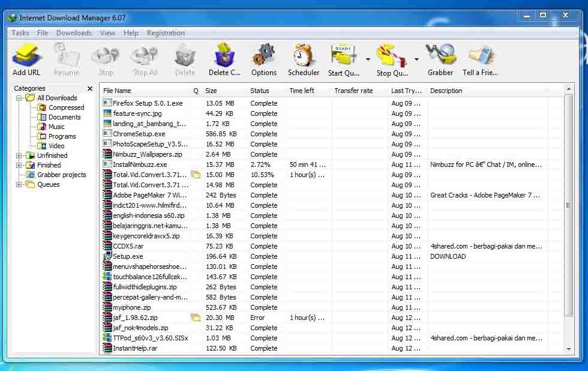
Task: Select the Programs category icon
Action: [43, 136]
